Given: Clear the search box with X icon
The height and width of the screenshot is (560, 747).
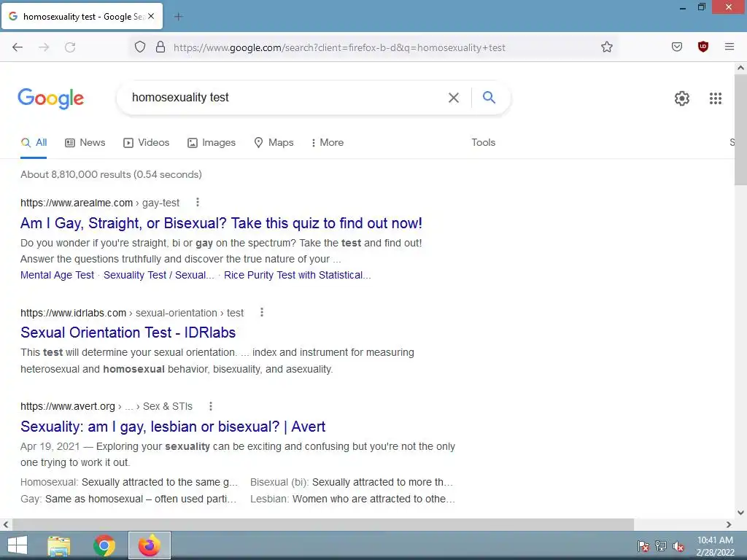Looking at the screenshot, I should click(454, 98).
